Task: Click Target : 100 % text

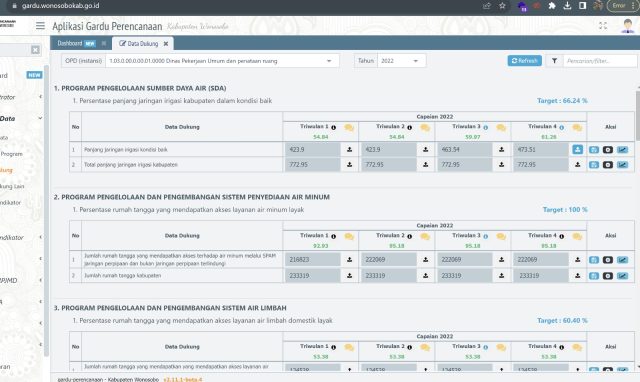Action: pyautogui.click(x=565, y=210)
